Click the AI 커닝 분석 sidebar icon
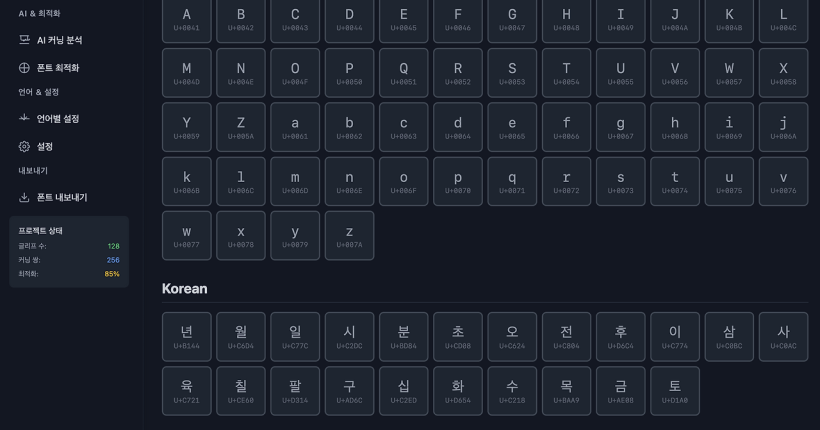This screenshot has width=820, height=430. 25,40
